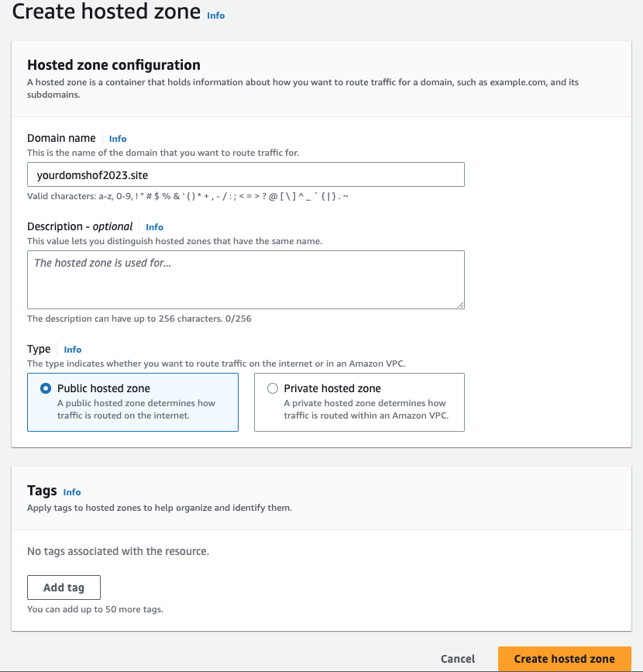Image resolution: width=643 pixels, height=672 pixels.
Task: Open the Info link beside the Type label
Action: coord(72,350)
